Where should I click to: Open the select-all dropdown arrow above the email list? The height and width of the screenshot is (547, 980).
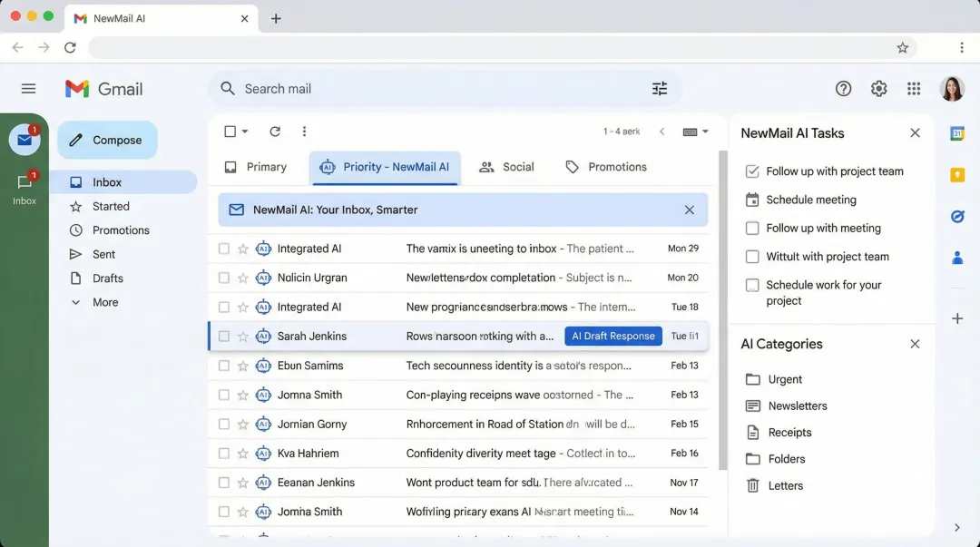tap(243, 132)
